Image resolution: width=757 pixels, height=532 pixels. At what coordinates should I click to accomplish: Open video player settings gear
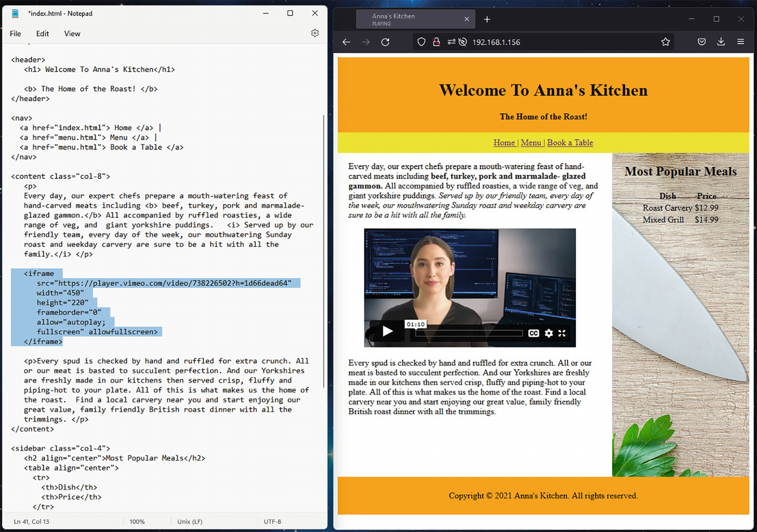[549, 333]
